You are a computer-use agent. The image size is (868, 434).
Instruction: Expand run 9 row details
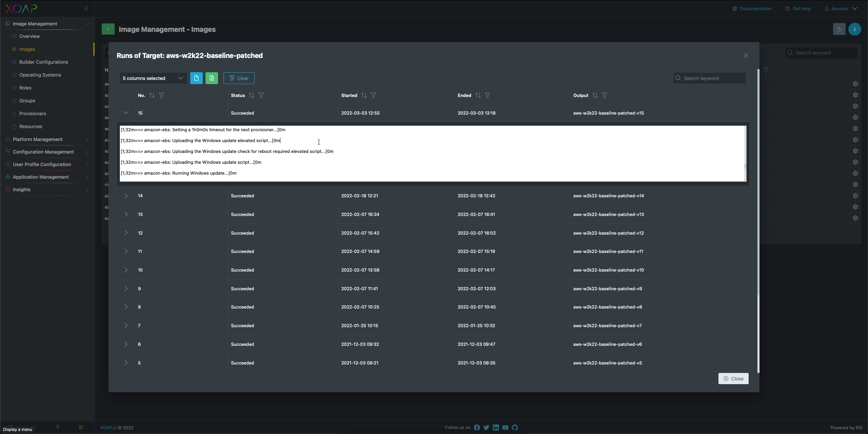126,289
